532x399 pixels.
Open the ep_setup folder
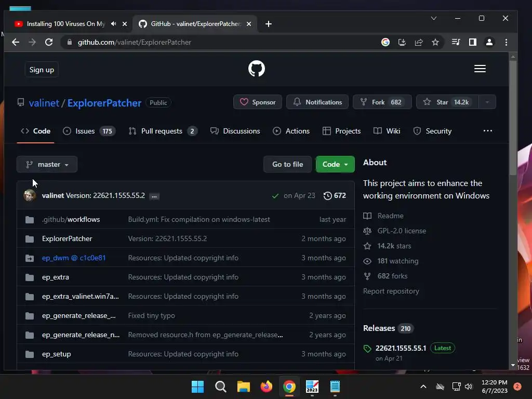click(x=56, y=354)
